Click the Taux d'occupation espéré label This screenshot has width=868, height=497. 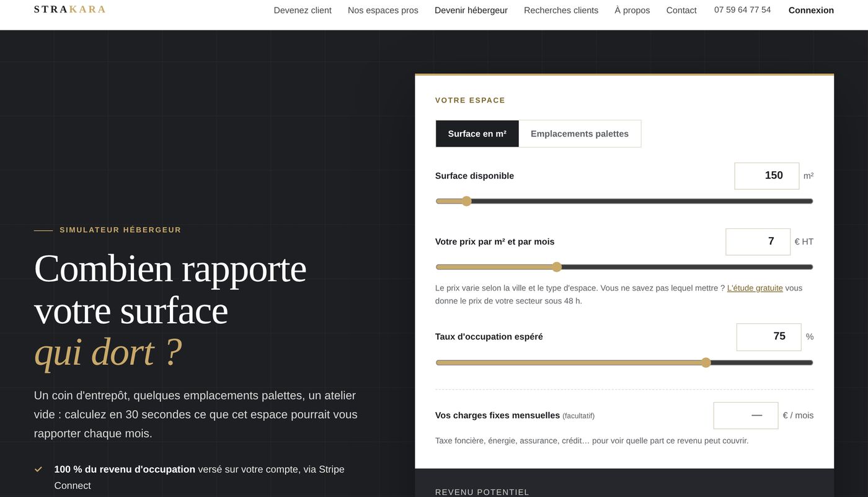(489, 336)
